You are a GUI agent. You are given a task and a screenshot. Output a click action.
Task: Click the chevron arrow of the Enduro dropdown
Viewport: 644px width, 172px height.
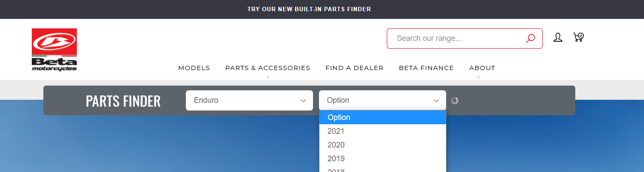(304, 101)
